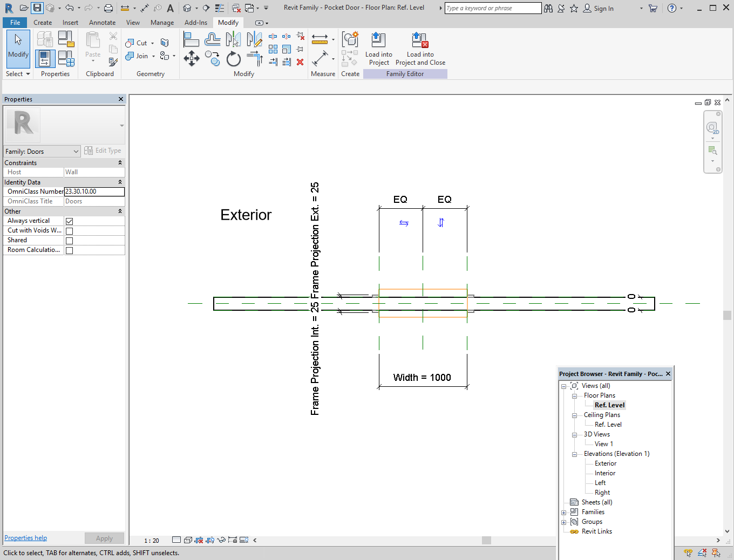Click the Save icon in quick access toolbar

37,8
